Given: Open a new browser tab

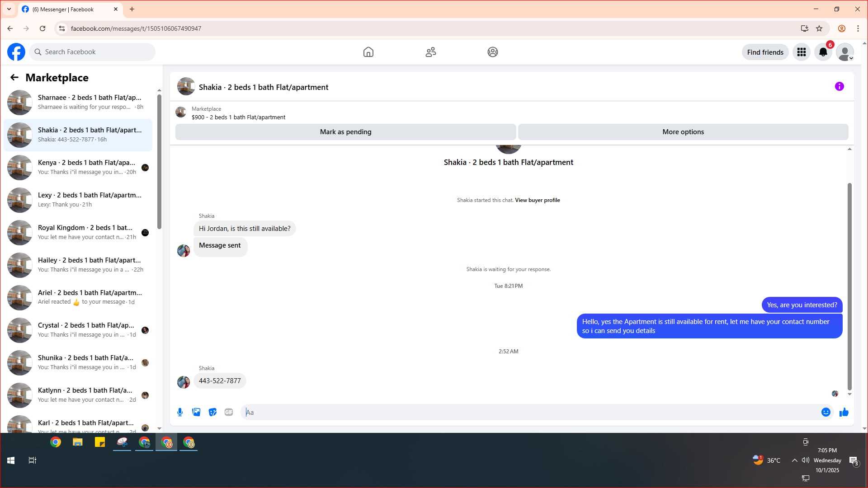Looking at the screenshot, I should tap(132, 9).
